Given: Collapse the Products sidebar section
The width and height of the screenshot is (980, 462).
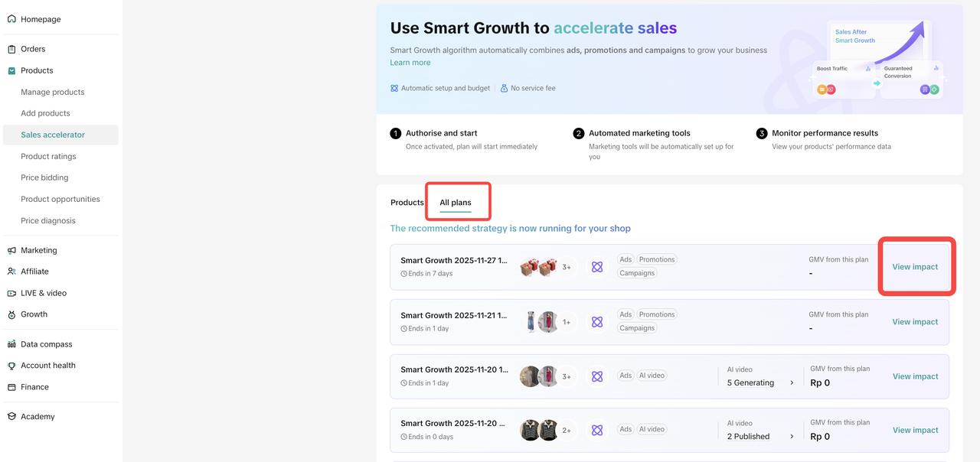Looking at the screenshot, I should click(x=37, y=70).
